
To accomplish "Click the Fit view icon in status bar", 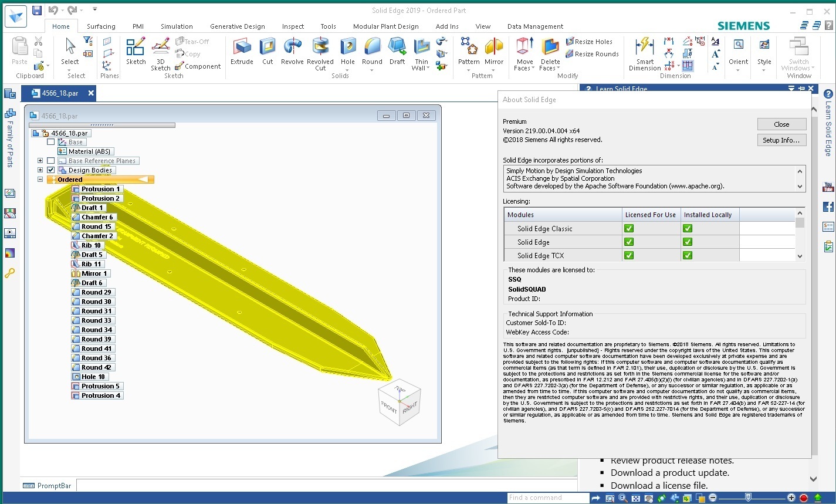I will (635, 498).
